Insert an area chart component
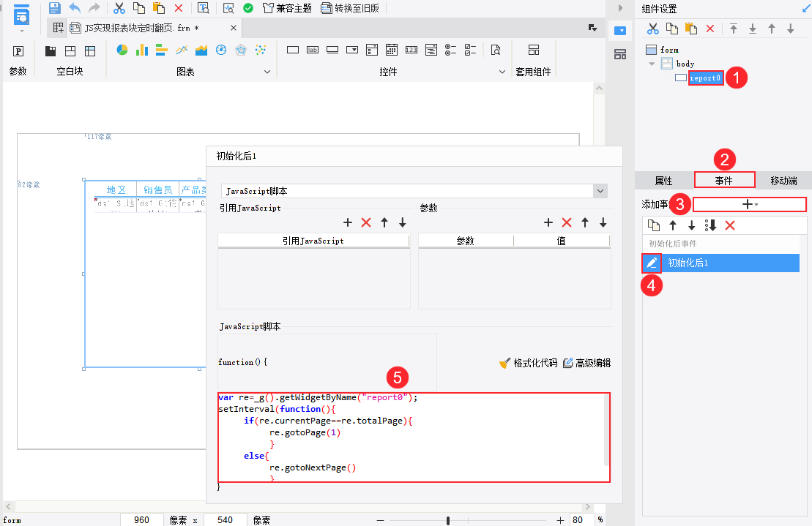 201,50
